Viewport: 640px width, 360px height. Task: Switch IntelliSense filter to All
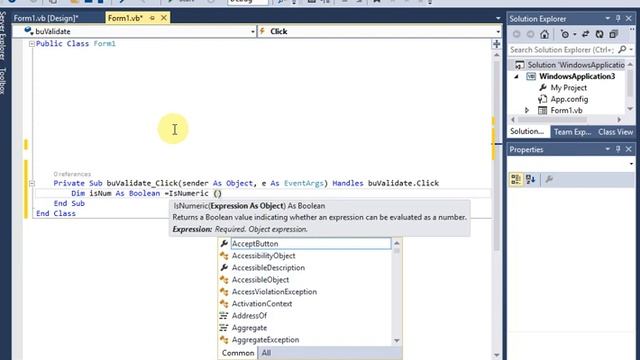pyautogui.click(x=266, y=353)
